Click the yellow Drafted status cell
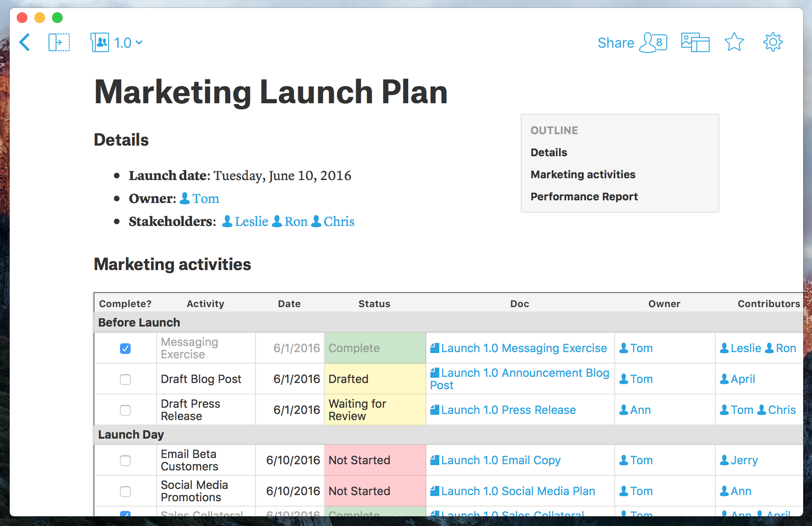The height and width of the screenshot is (526, 812). (374, 379)
